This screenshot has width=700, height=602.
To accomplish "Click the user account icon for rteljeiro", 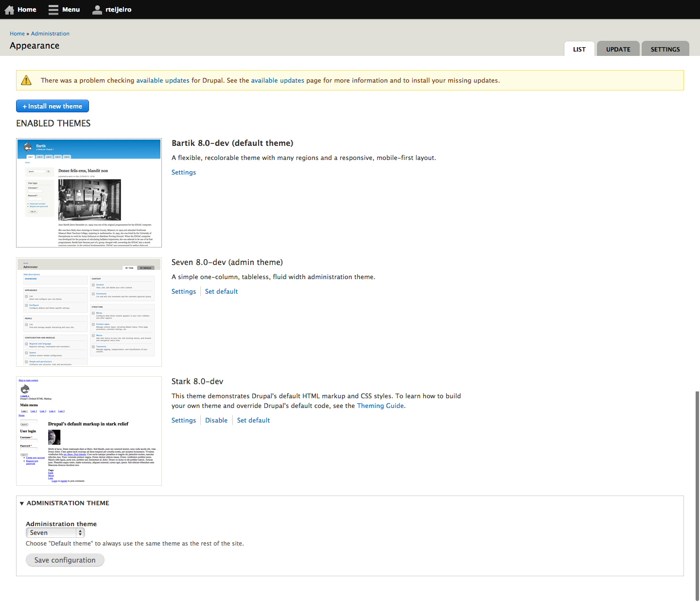I will [x=97, y=10].
